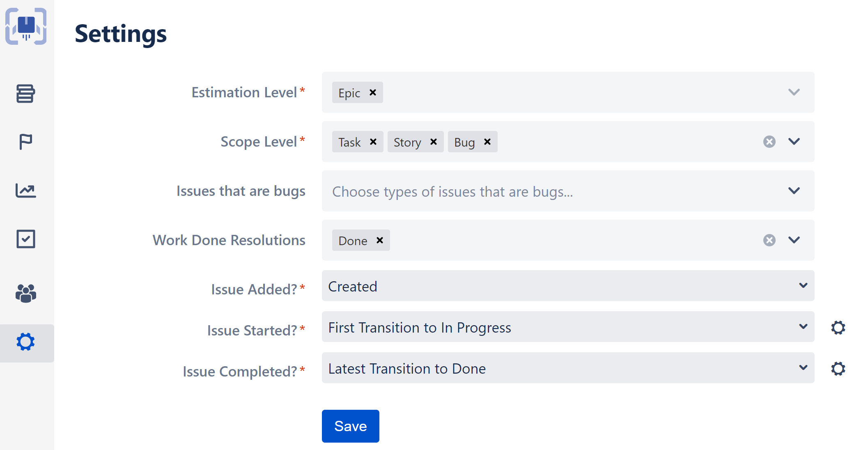868x450 pixels.
Task: Open the teams section in the sidebar
Action: coord(26,293)
